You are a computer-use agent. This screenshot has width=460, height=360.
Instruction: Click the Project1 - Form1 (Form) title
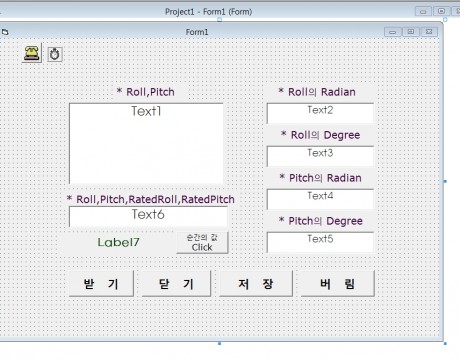[x=209, y=12]
